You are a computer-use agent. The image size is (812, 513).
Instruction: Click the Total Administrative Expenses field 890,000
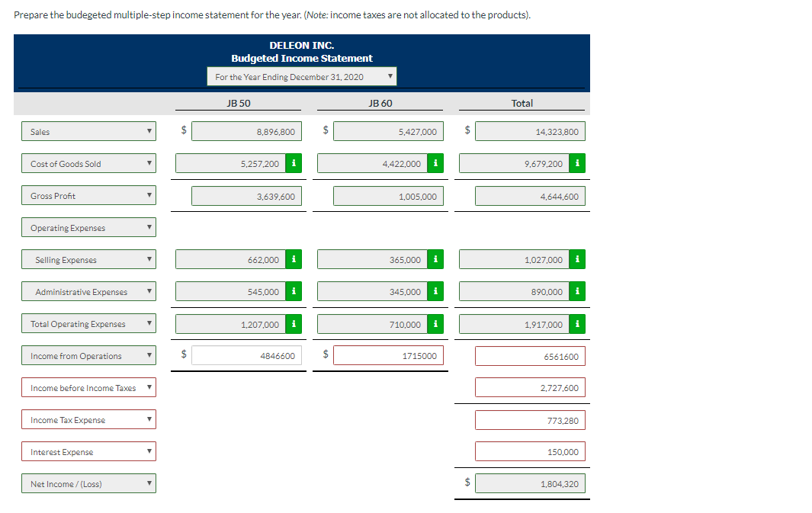(514, 291)
